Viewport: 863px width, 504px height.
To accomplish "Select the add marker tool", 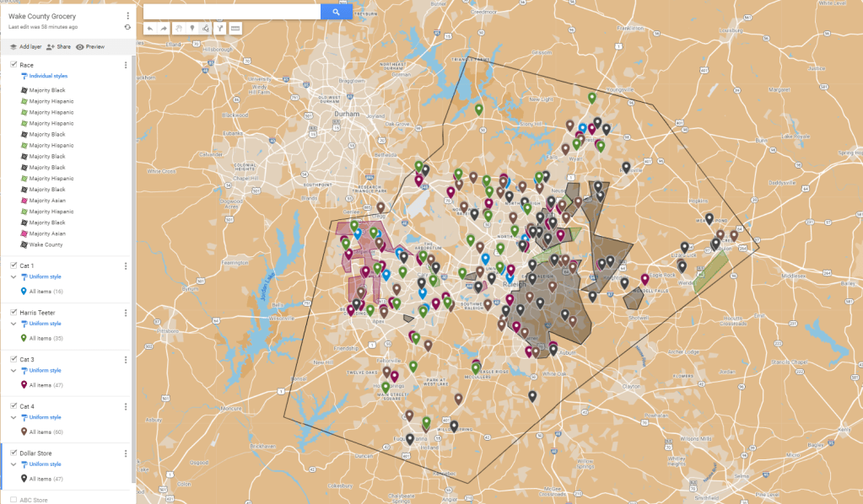I will pos(192,28).
